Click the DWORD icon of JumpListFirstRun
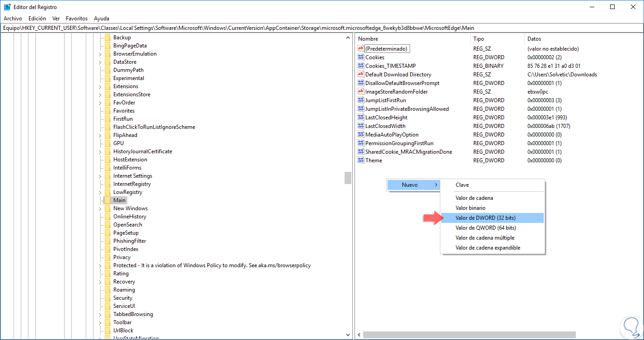Image resolution: width=644 pixels, height=340 pixels. (x=360, y=100)
